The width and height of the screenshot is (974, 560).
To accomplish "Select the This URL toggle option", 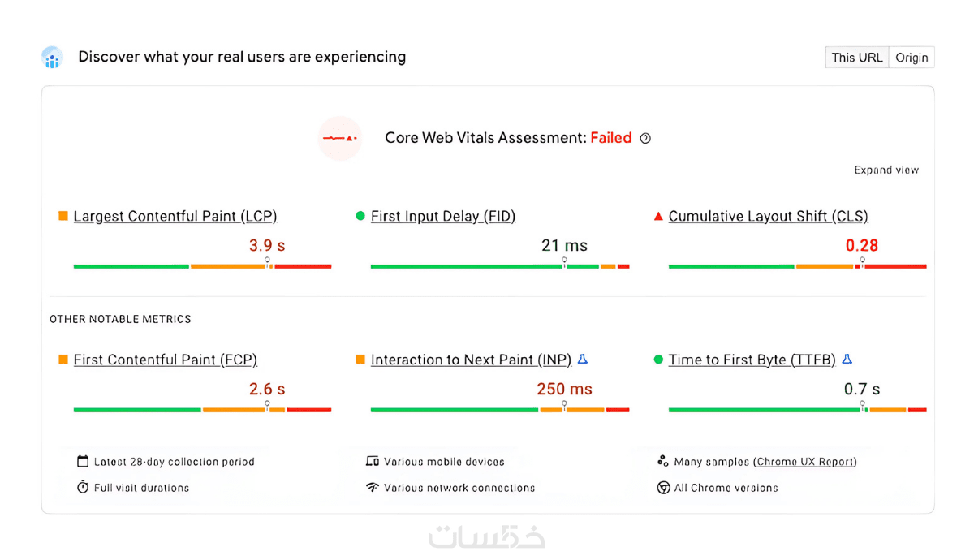I will coord(856,58).
